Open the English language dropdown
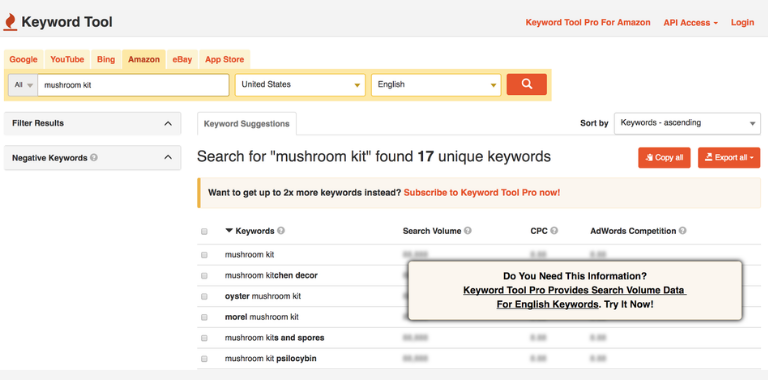 [x=436, y=85]
